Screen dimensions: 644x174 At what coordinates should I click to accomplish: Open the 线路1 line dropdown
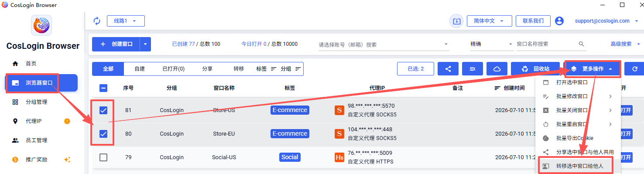pos(126,21)
